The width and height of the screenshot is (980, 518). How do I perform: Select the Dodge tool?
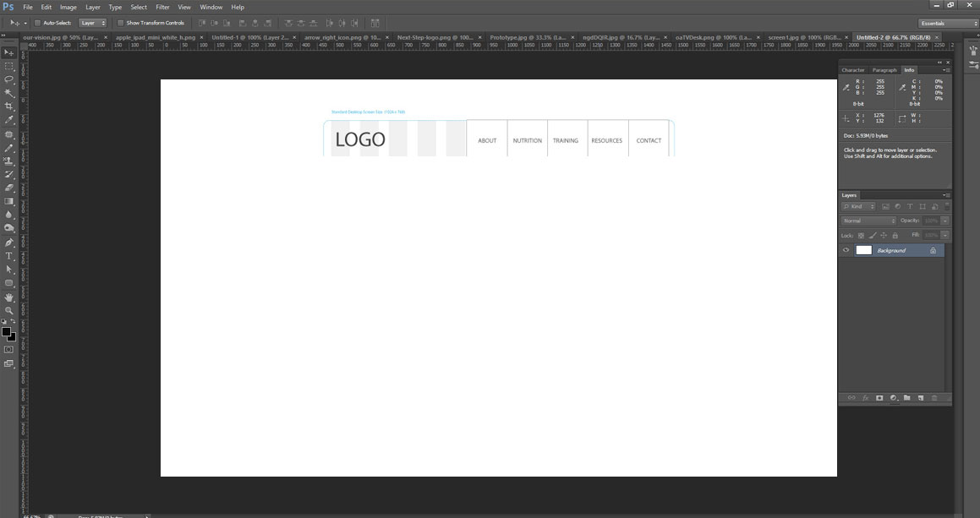pyautogui.click(x=8, y=229)
